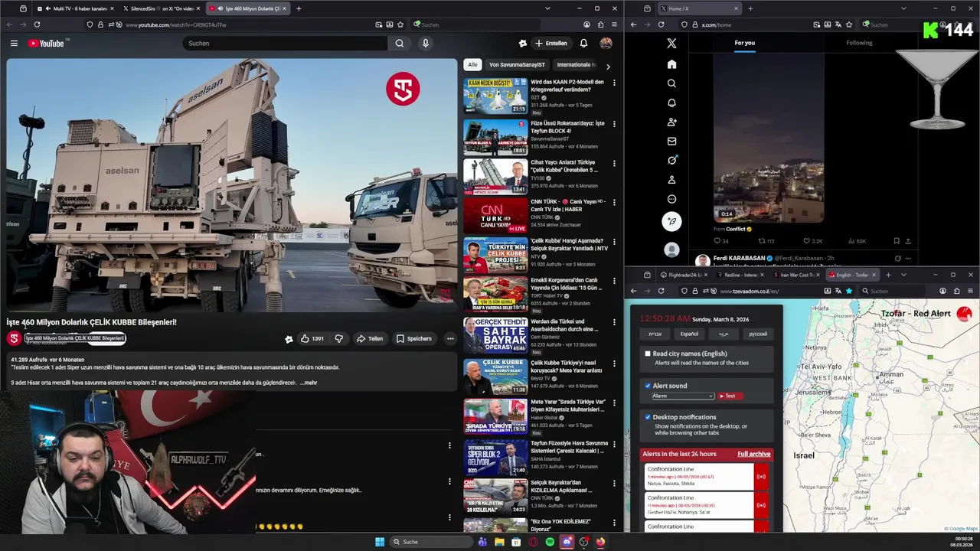
Task: Select Von SavunmaSanayiST filter chip
Action: coord(517,65)
